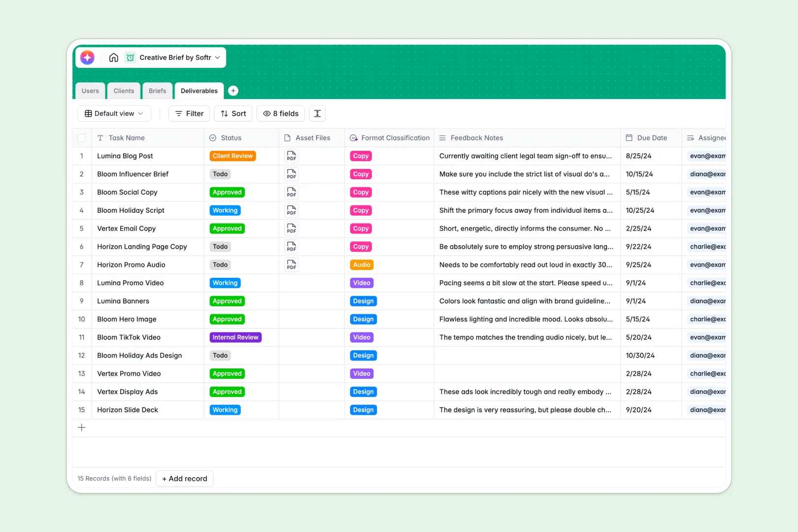Click Bloom Hero Image task cell
Screen dimensions: 798x532
pyautogui.click(x=148, y=319)
